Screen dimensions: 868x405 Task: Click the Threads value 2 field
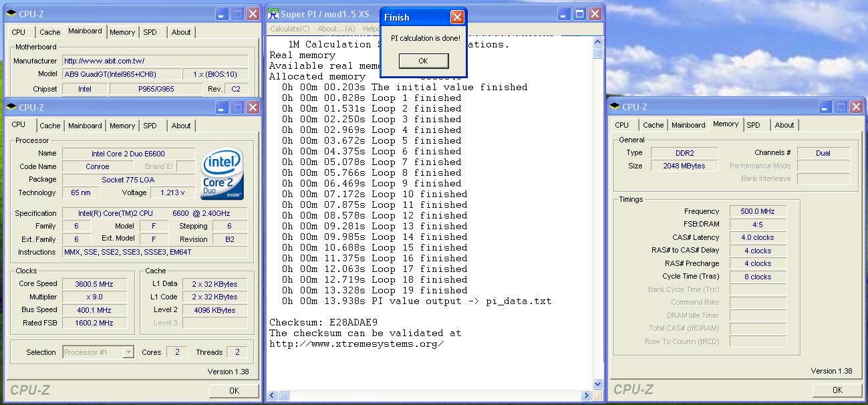[x=237, y=352]
